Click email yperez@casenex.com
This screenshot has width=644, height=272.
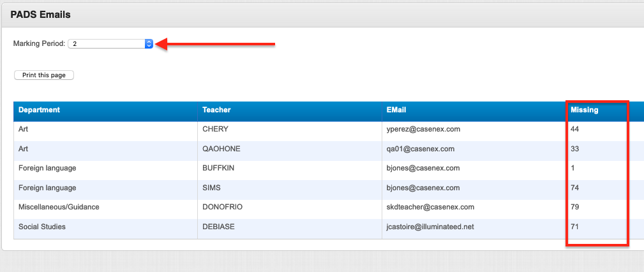point(423,129)
